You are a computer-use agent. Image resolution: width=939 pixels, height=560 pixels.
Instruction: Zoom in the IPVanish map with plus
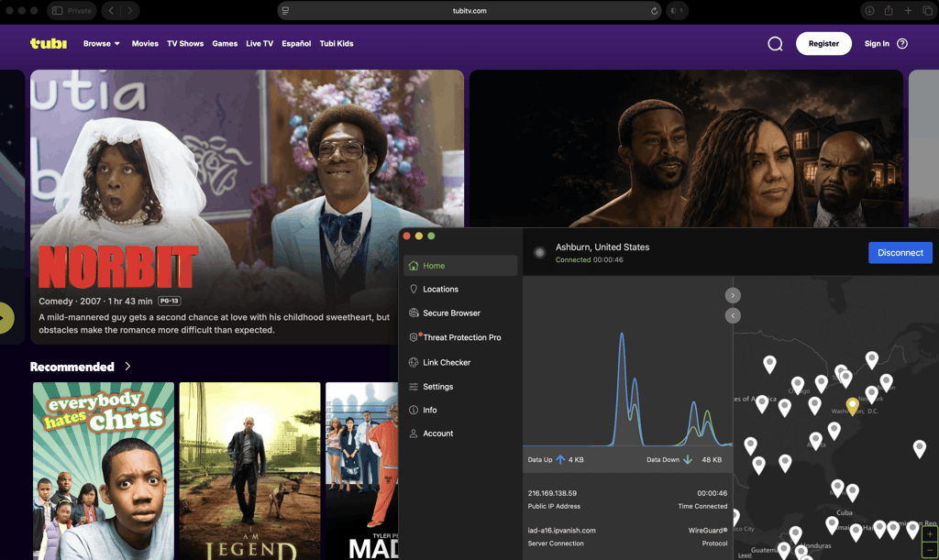[930, 534]
